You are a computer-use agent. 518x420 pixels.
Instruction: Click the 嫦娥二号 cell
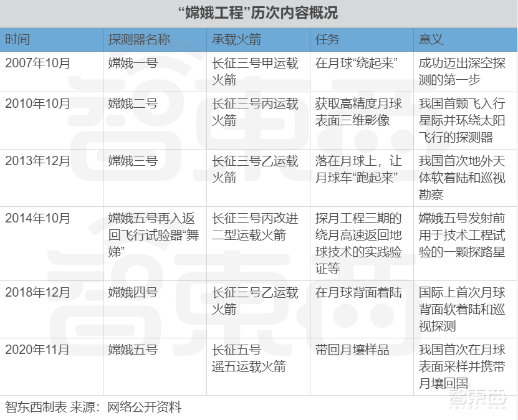click(125, 105)
